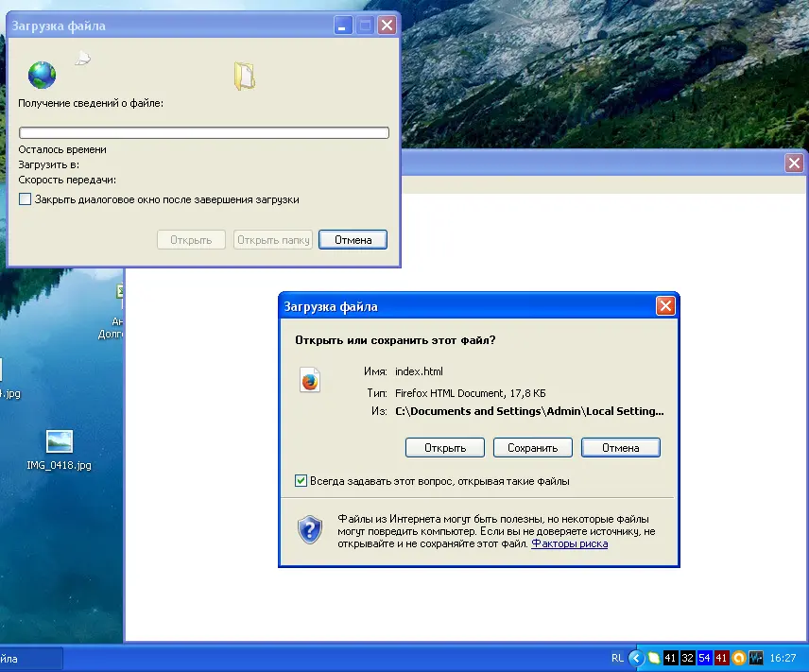Click disabled Открыть button in progress window
Screen dimensions: 809x672
(x=191, y=240)
